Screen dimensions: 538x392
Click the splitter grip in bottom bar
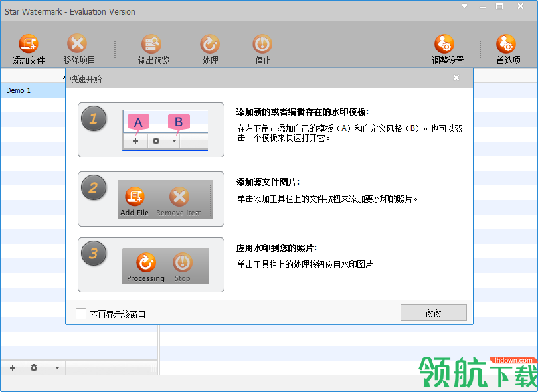point(153,368)
